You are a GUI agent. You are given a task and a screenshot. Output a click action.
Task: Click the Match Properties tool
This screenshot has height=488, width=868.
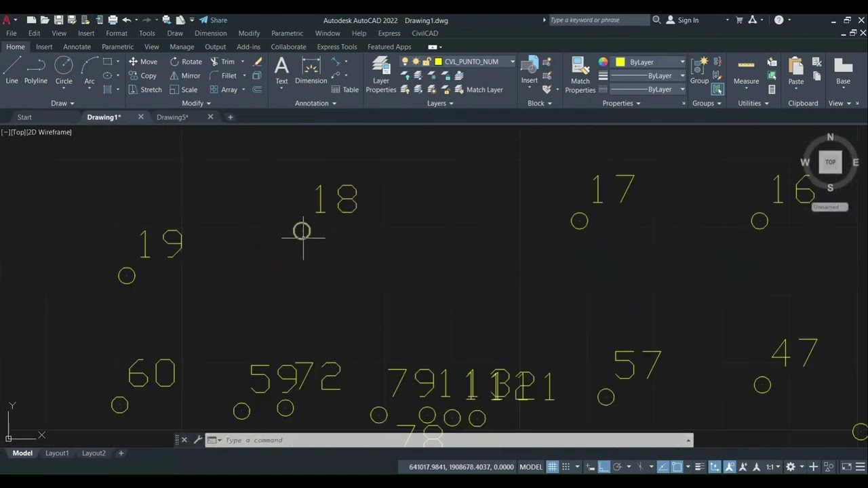click(x=580, y=75)
